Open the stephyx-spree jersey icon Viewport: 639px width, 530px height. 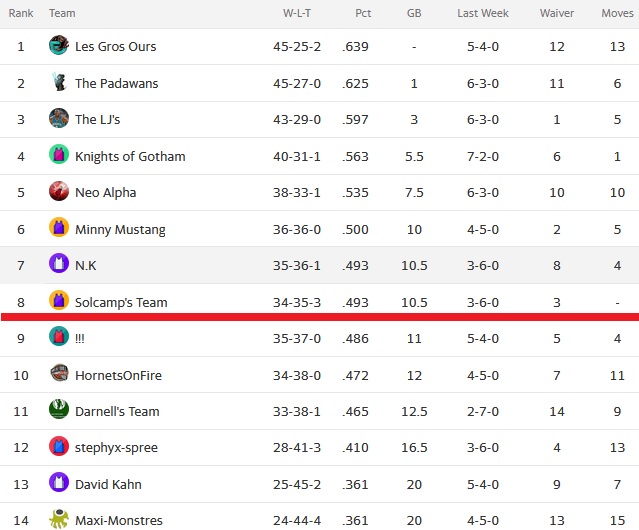[x=59, y=446]
